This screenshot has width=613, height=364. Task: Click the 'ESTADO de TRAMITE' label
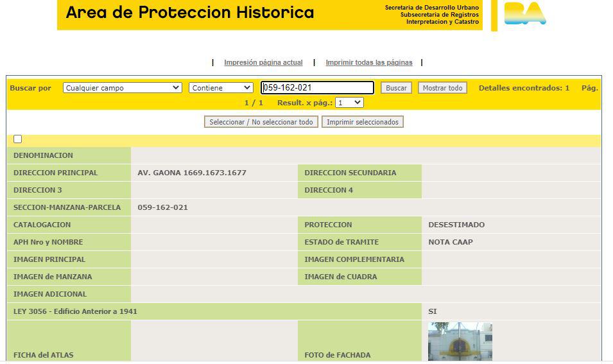click(x=341, y=242)
